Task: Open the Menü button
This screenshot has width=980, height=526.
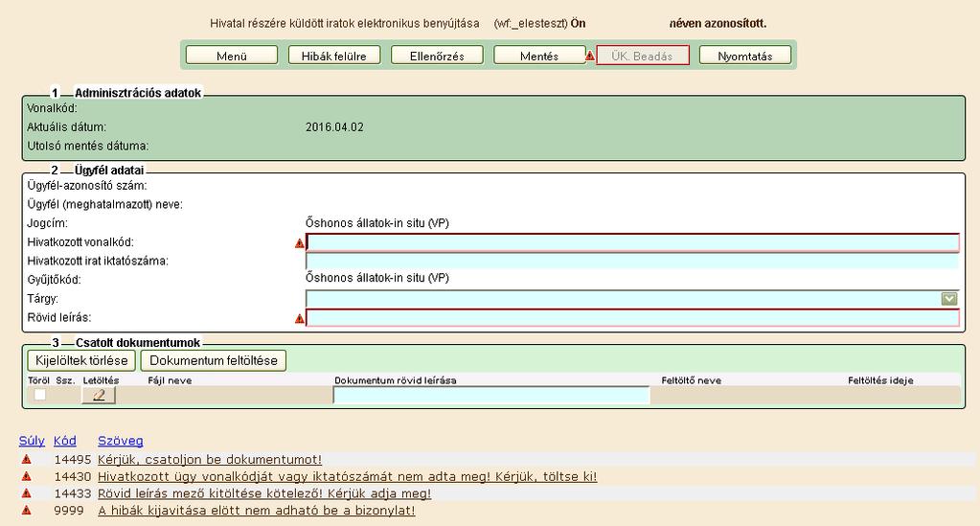Action: click(x=231, y=56)
